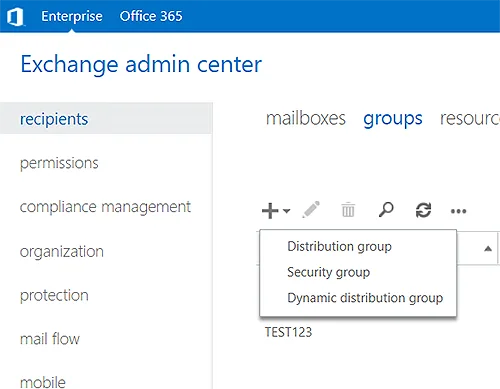Image resolution: width=500 pixels, height=389 pixels.
Task: Open the permissions section
Action: (x=59, y=163)
